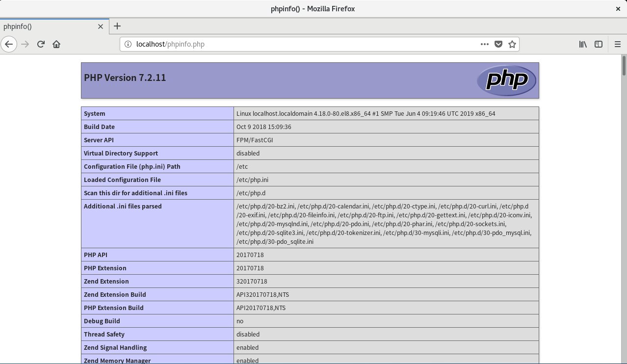Click the 'PHP API' label
Viewport: 627px width, 364px height.
[x=96, y=255]
